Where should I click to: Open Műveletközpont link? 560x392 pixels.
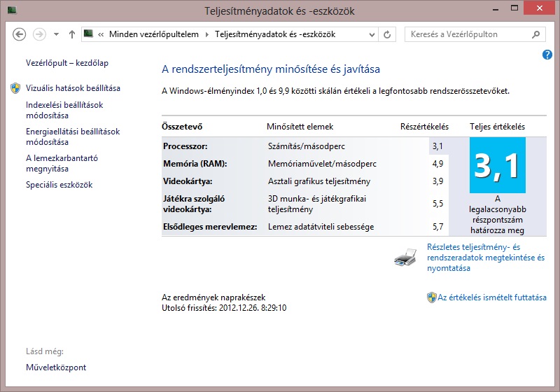[x=56, y=367]
